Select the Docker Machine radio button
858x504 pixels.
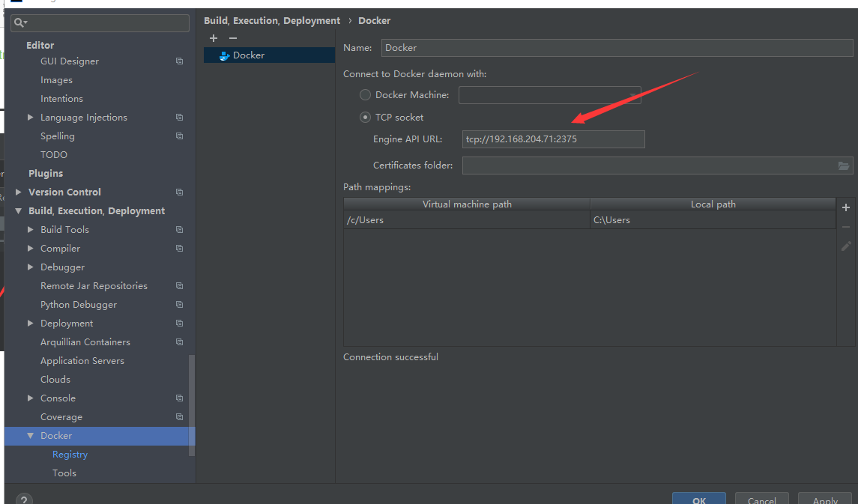(365, 94)
